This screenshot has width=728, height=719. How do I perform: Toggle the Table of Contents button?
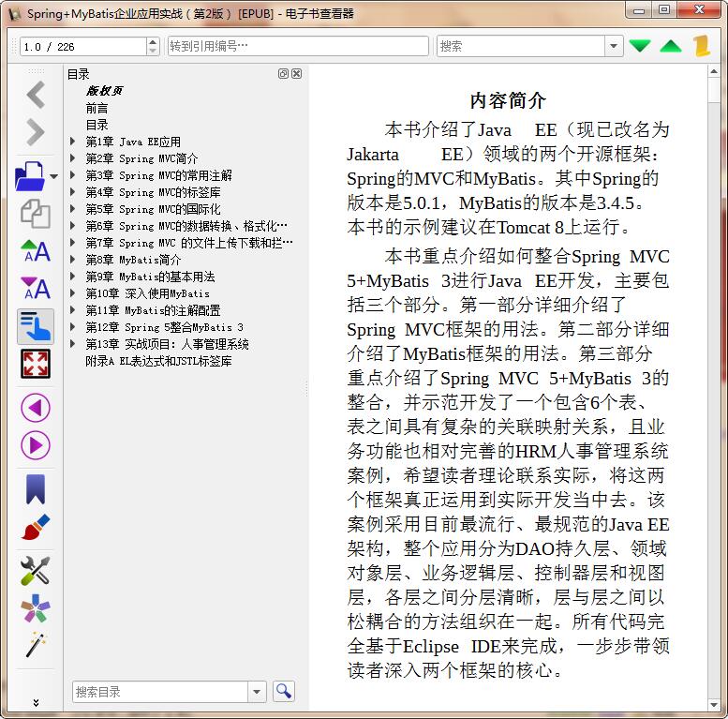(x=36, y=326)
